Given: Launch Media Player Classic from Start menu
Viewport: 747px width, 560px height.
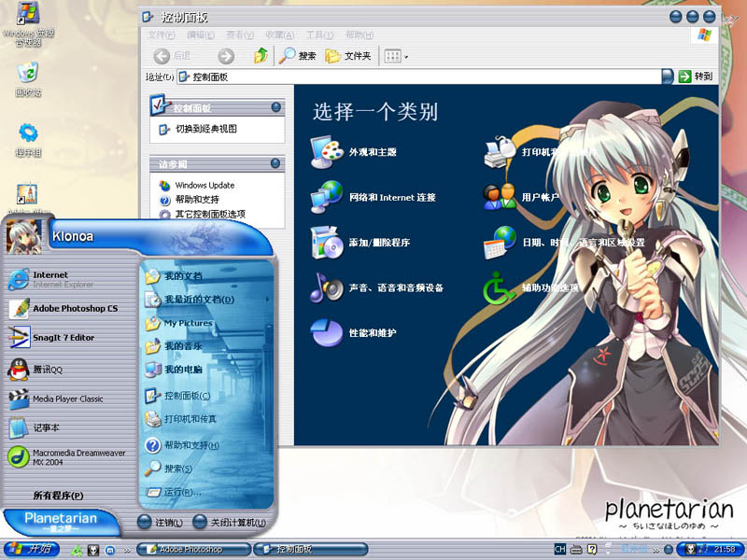Looking at the screenshot, I should (x=71, y=399).
